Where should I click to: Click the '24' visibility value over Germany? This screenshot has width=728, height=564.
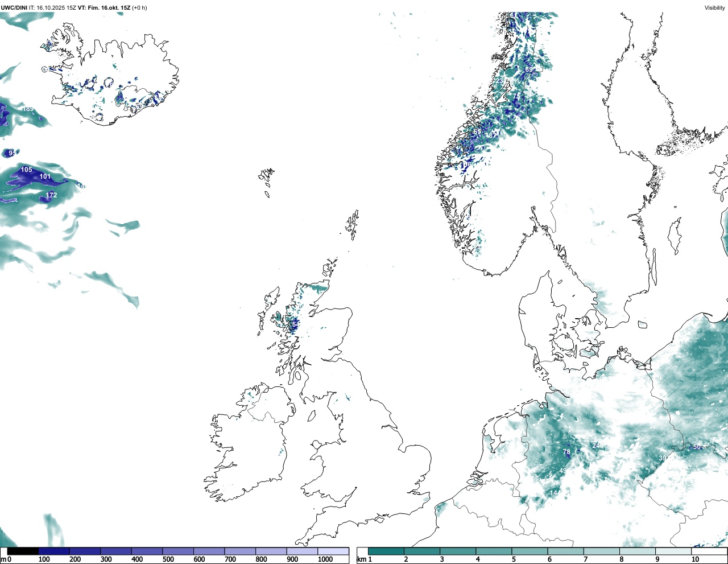[596, 446]
